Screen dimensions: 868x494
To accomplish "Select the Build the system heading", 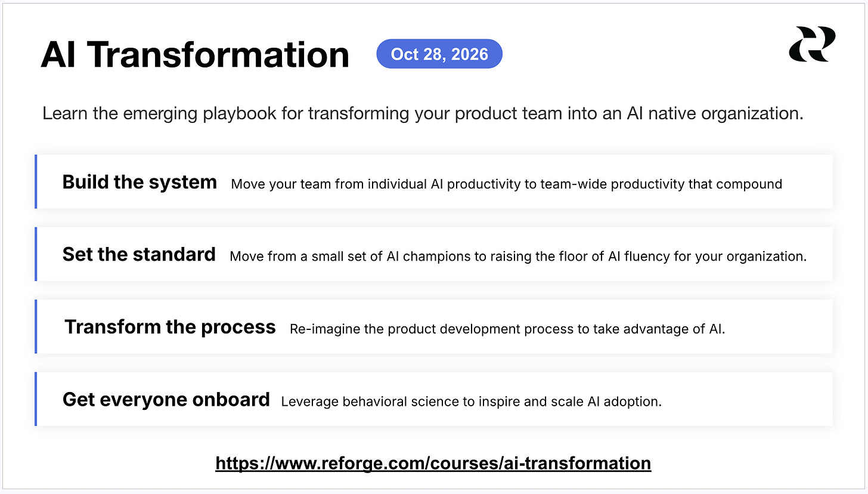I will click(x=139, y=182).
